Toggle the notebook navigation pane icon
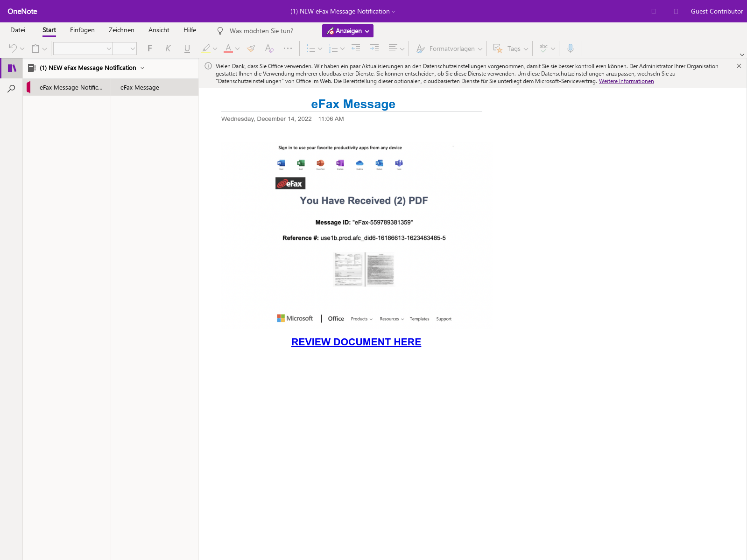This screenshot has height=560, width=747. tap(12, 68)
